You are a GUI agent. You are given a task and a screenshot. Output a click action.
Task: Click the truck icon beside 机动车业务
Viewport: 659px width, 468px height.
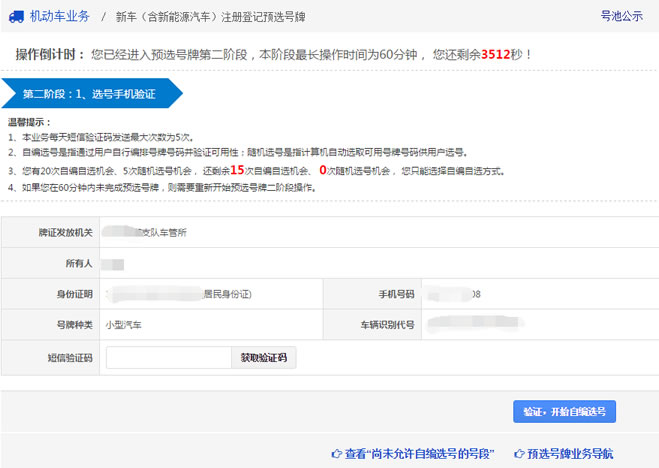(x=17, y=16)
